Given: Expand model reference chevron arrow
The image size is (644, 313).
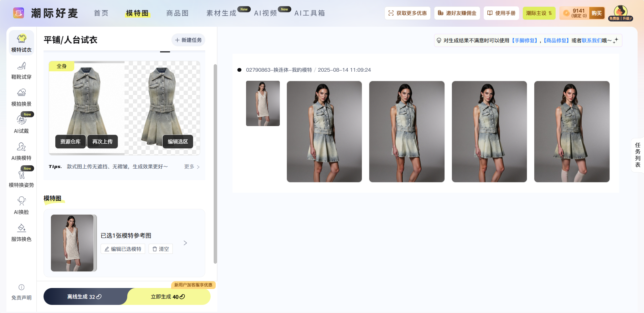Looking at the screenshot, I should click(x=185, y=243).
